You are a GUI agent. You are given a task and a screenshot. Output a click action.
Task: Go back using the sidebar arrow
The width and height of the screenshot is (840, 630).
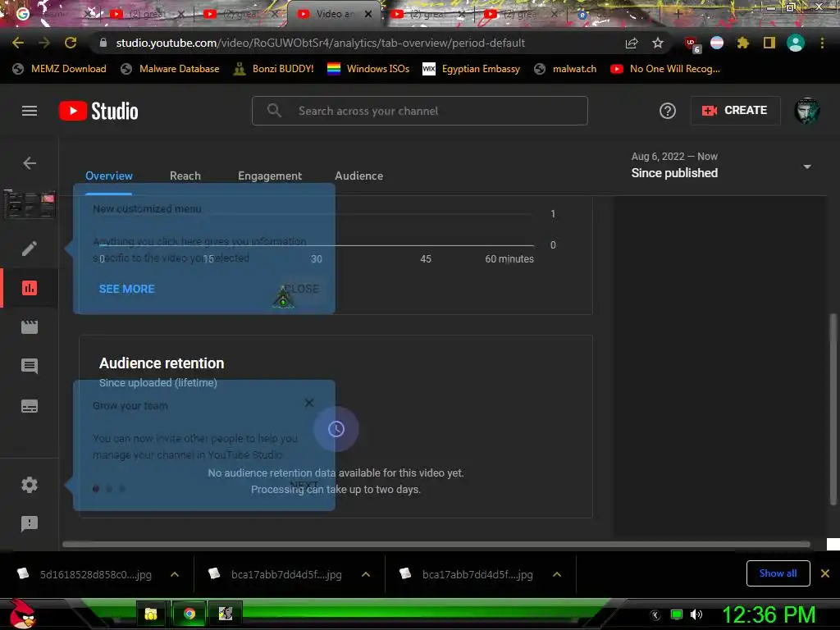pos(30,163)
